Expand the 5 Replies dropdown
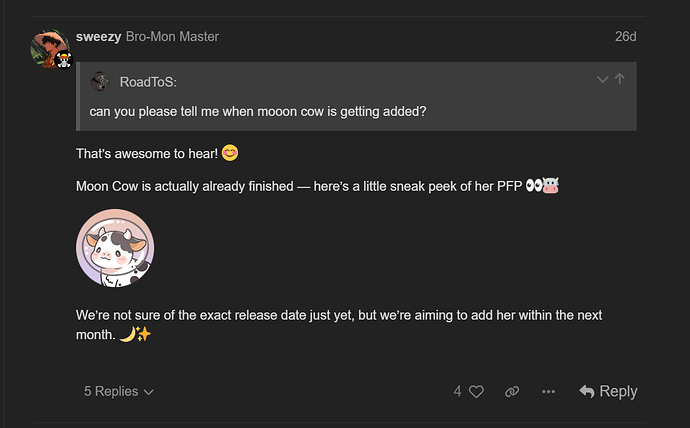 [x=118, y=391]
